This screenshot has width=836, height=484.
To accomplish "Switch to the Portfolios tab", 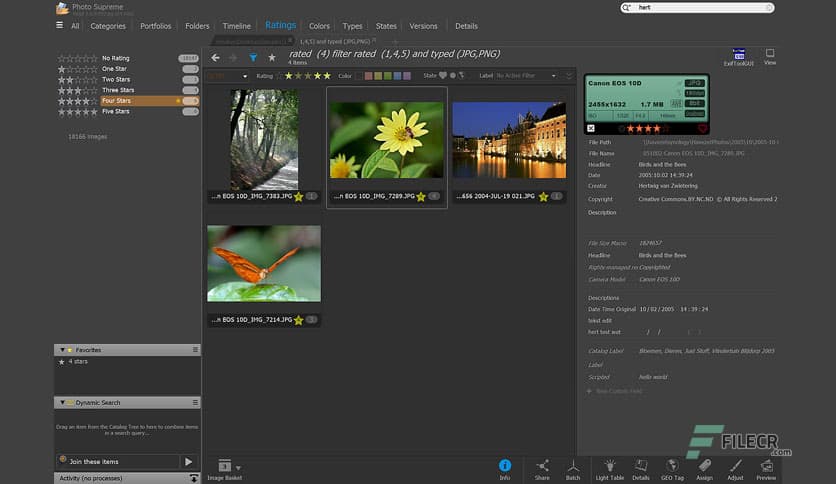I will [156, 26].
